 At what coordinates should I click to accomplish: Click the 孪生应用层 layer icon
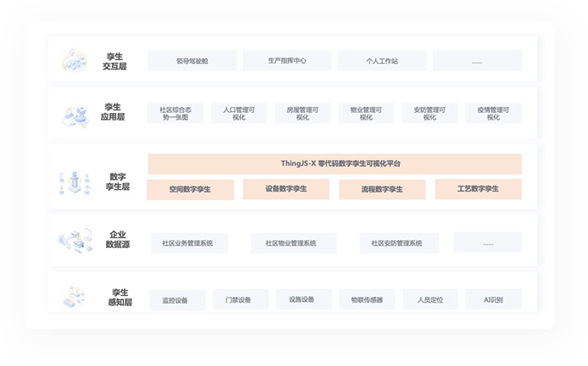pos(75,115)
